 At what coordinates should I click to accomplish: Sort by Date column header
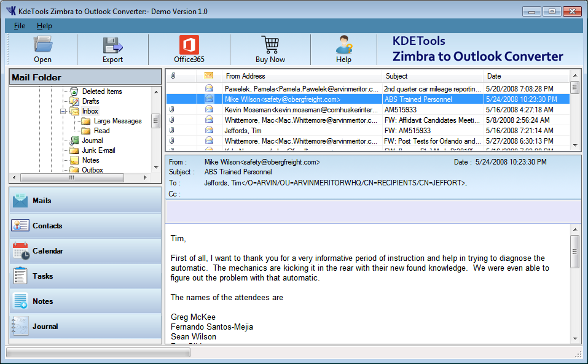526,76
